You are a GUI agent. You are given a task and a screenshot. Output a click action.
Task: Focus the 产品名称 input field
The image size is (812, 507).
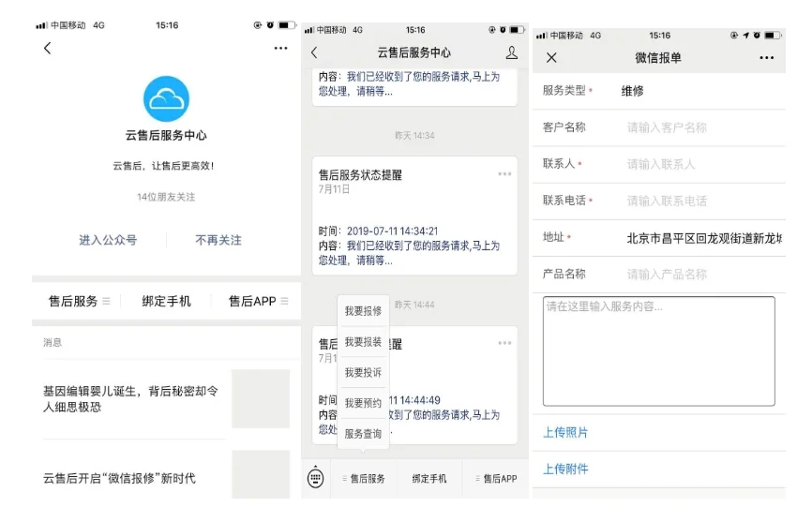coord(705,275)
